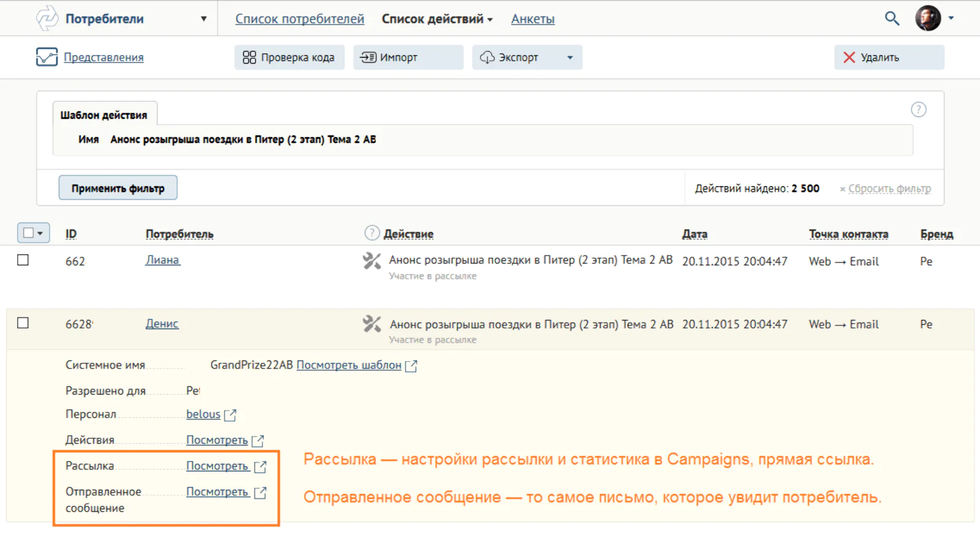Select the Шаблон действия filter tab
Screen dimensions: 980x543
(x=104, y=115)
